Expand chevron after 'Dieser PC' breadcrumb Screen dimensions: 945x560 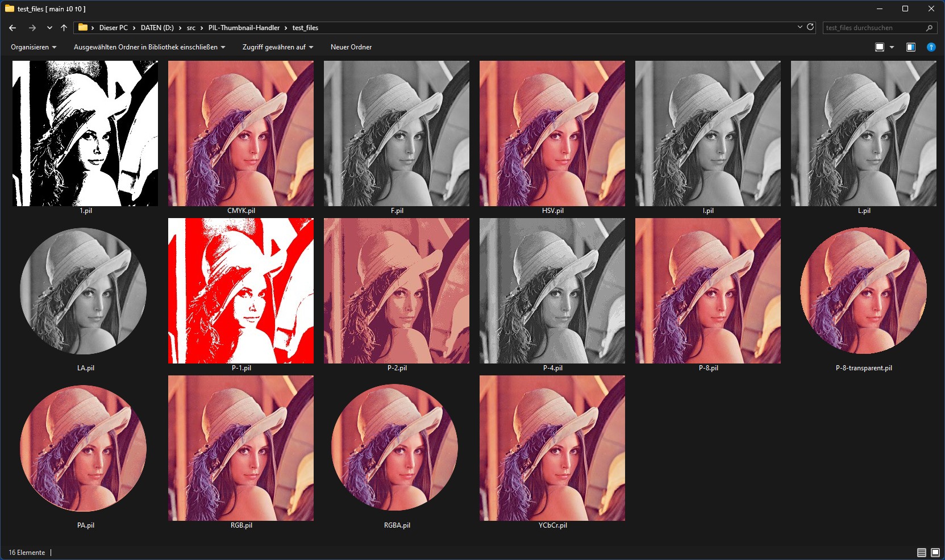click(x=135, y=28)
